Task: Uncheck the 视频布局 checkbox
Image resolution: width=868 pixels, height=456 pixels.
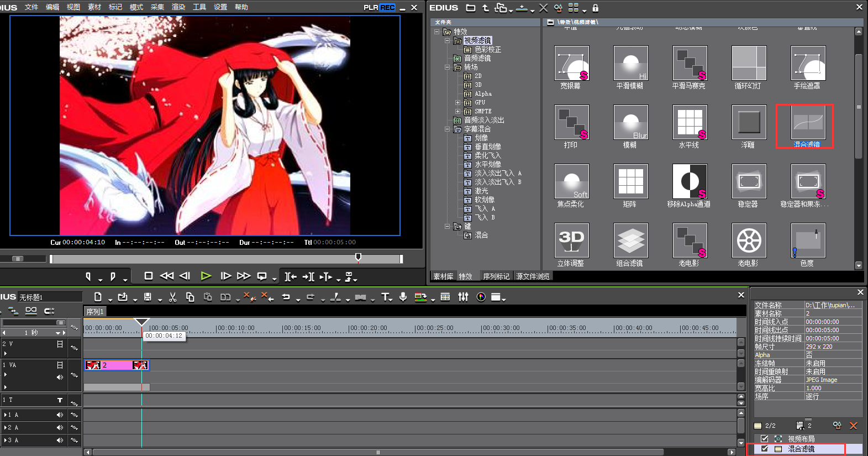Action: click(765, 438)
